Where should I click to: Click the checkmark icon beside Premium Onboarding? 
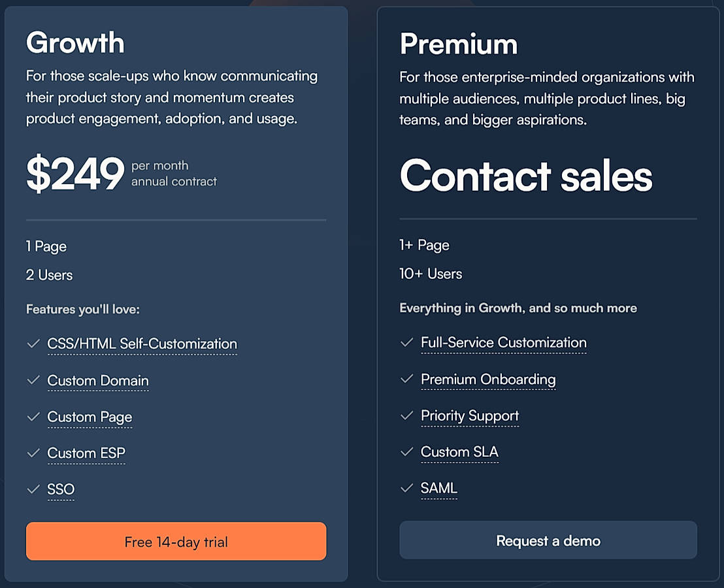(x=407, y=378)
